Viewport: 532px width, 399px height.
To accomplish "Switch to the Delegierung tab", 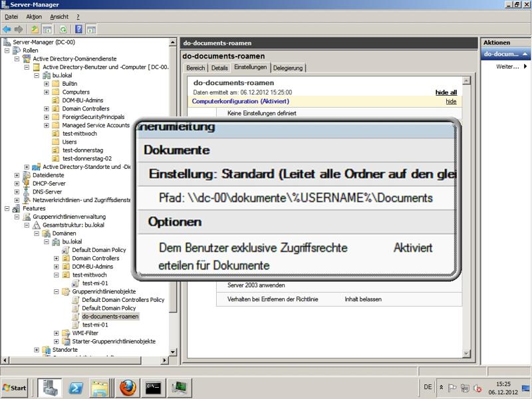I will coord(288,68).
